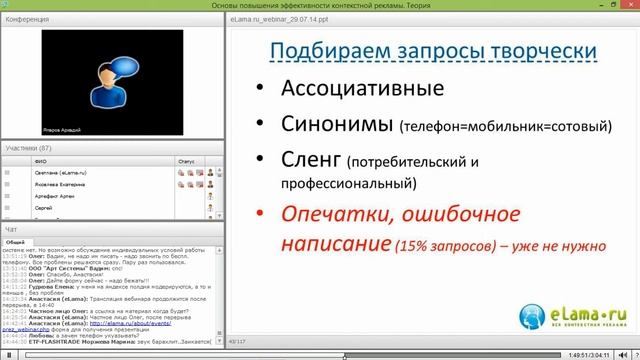
Task: Click the Чат panel header
Action: (x=112, y=229)
